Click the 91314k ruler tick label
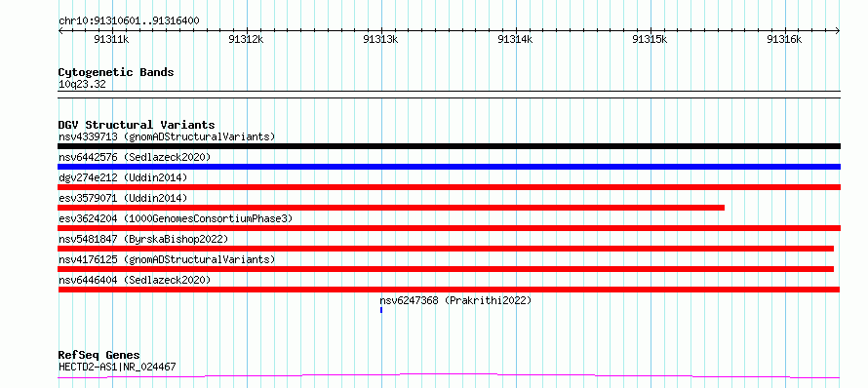The height and width of the screenshot is (388, 868). point(515,39)
